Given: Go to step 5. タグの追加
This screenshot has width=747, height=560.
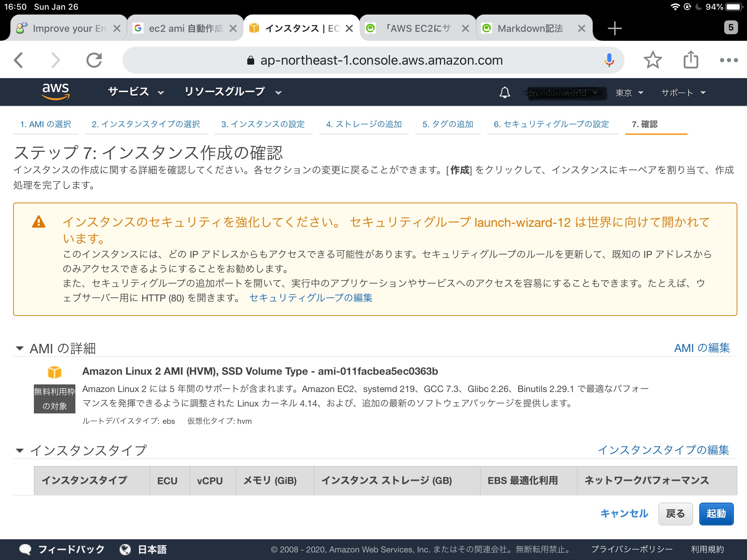Looking at the screenshot, I should pyautogui.click(x=448, y=124).
